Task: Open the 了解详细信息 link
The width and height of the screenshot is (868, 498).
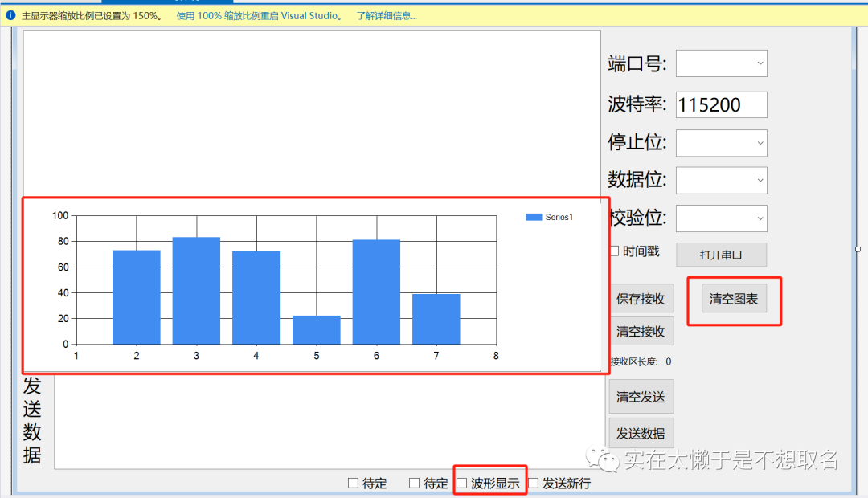Action: (387, 15)
